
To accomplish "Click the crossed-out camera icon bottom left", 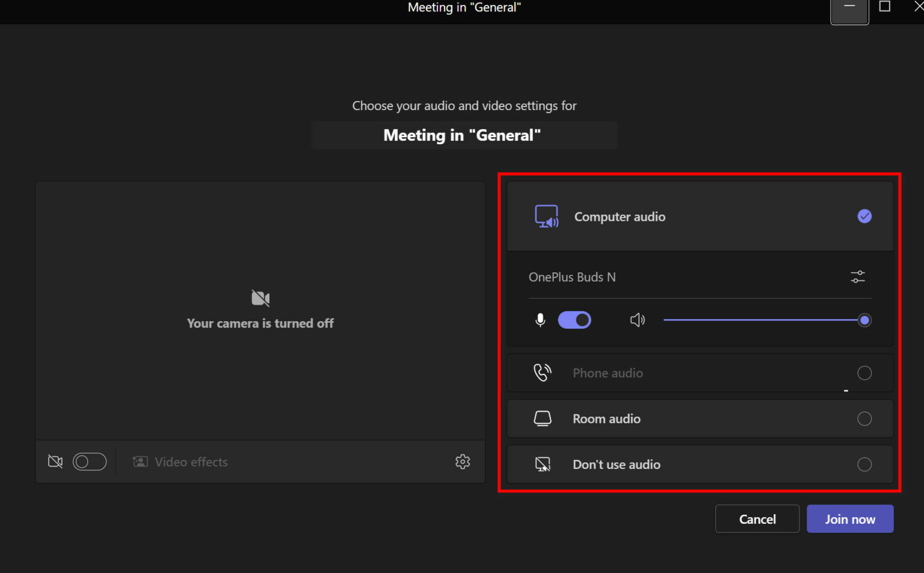I will (55, 462).
